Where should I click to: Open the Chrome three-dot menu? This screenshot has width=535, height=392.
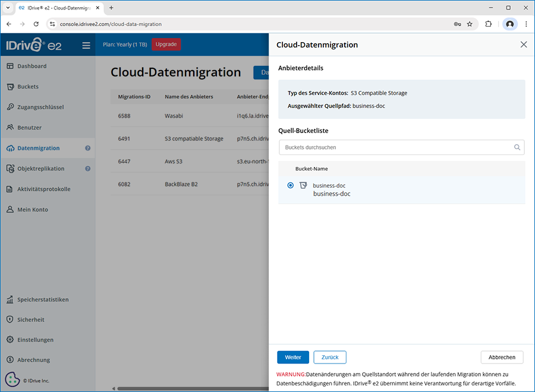[x=526, y=24]
